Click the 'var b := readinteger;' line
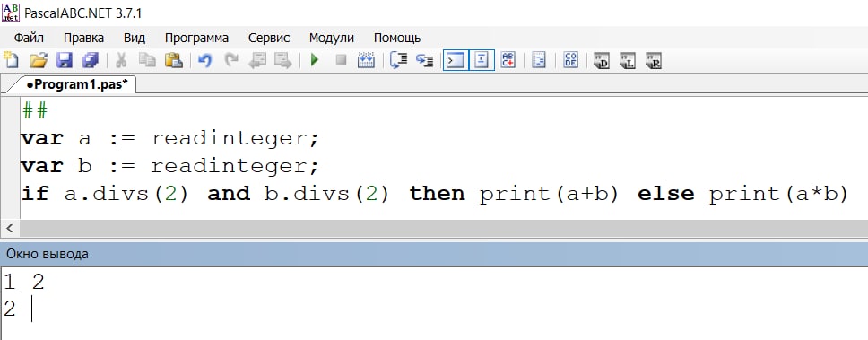This screenshot has width=868, height=340. pyautogui.click(x=170, y=166)
